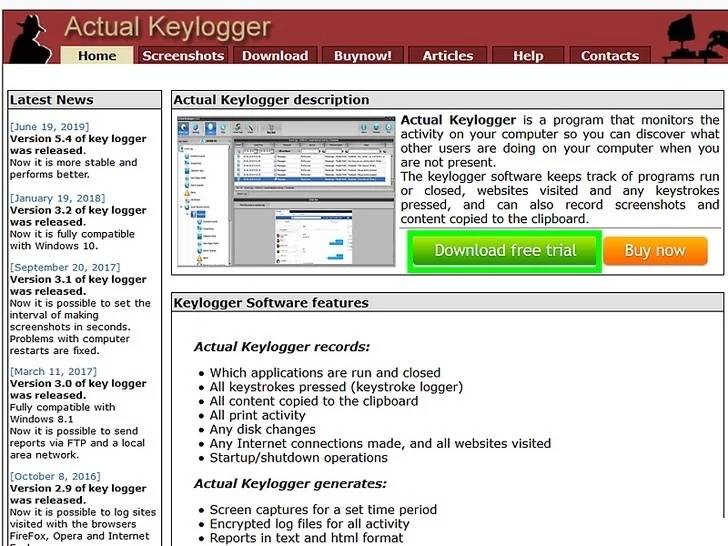Open the Home tab
Image resolution: width=728 pixels, height=546 pixels.
tap(97, 55)
